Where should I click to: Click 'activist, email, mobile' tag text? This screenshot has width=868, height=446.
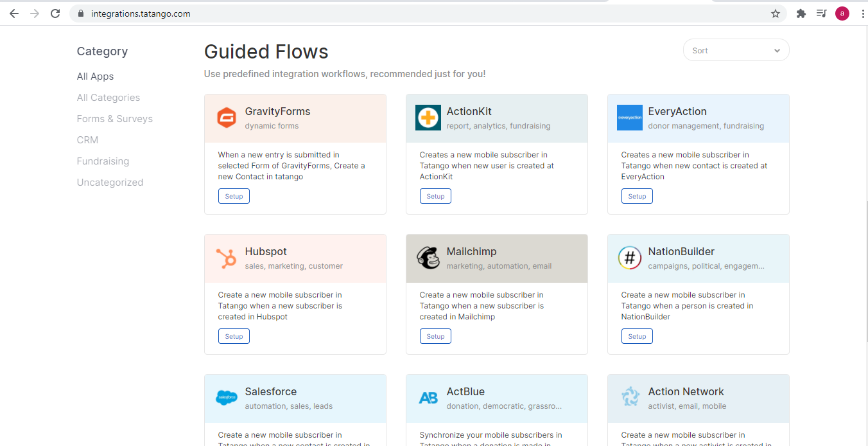pyautogui.click(x=688, y=406)
